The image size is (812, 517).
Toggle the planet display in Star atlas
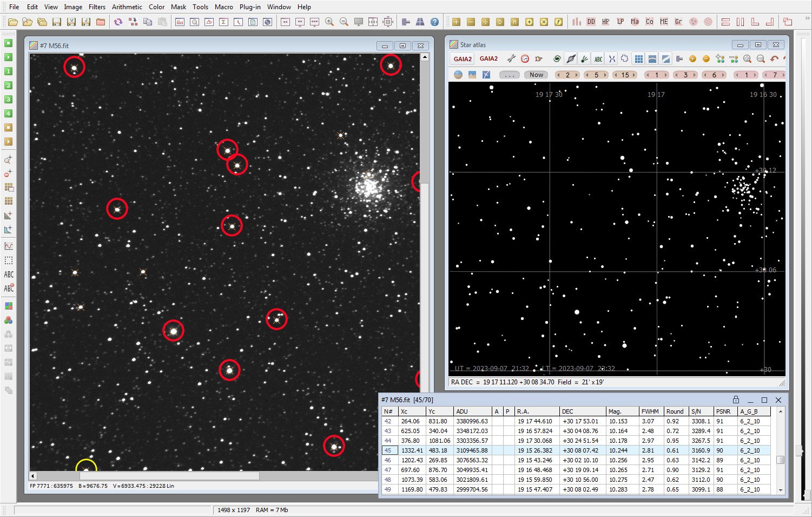click(571, 58)
